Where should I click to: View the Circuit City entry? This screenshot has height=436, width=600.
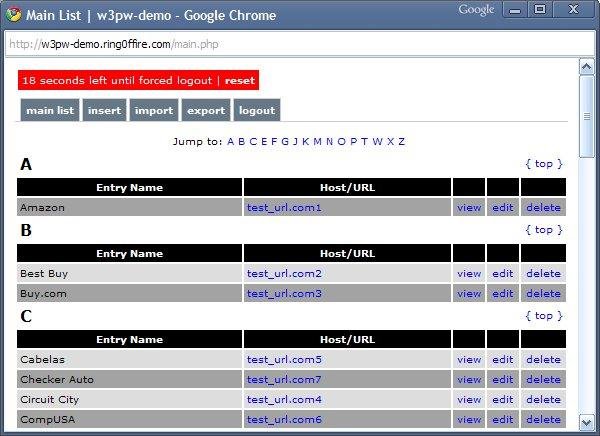(x=469, y=400)
